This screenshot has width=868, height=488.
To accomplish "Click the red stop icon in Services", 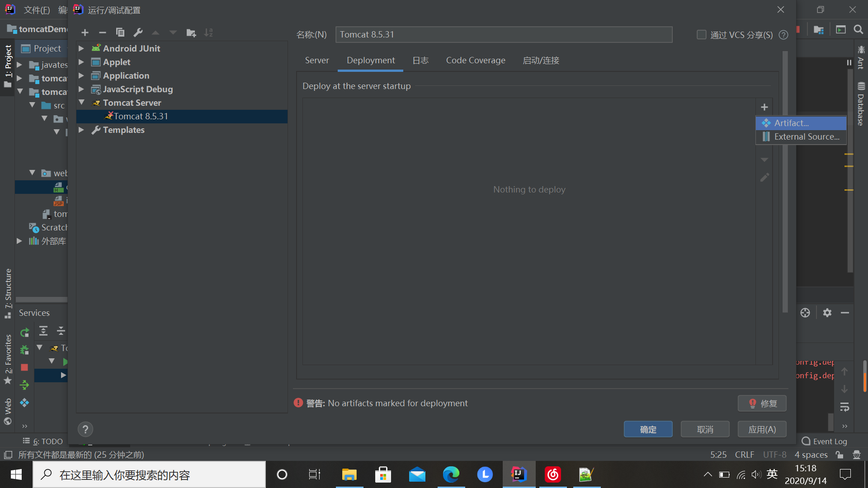I will [24, 367].
